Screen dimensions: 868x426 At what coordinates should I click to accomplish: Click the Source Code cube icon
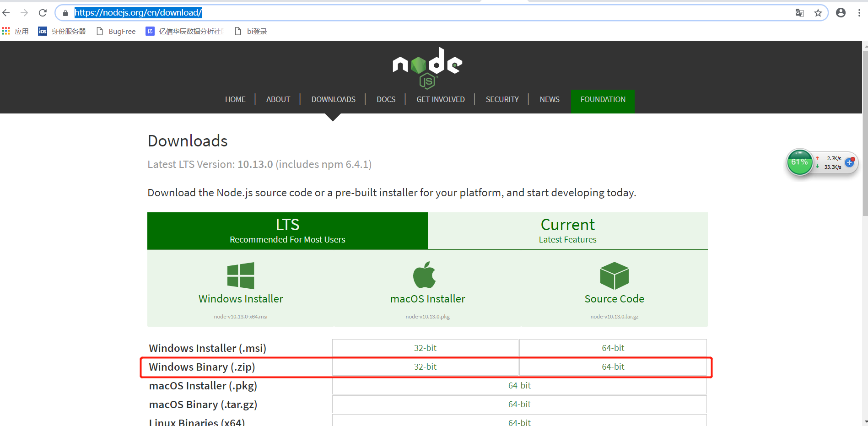pos(614,275)
